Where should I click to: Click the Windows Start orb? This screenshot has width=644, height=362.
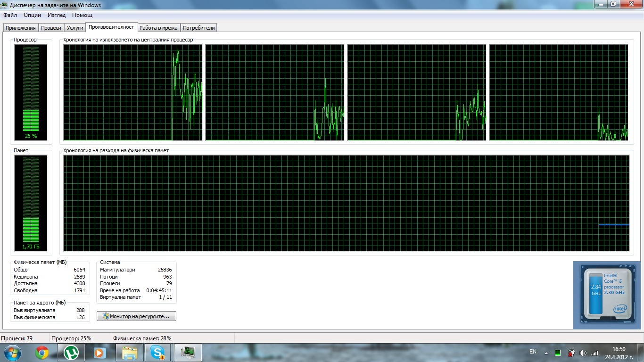click(13, 352)
